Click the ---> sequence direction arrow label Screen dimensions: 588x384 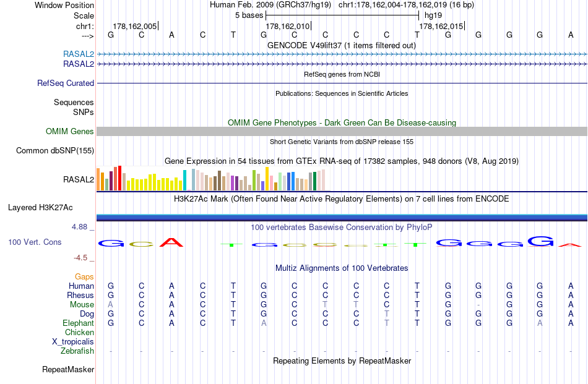(88, 36)
